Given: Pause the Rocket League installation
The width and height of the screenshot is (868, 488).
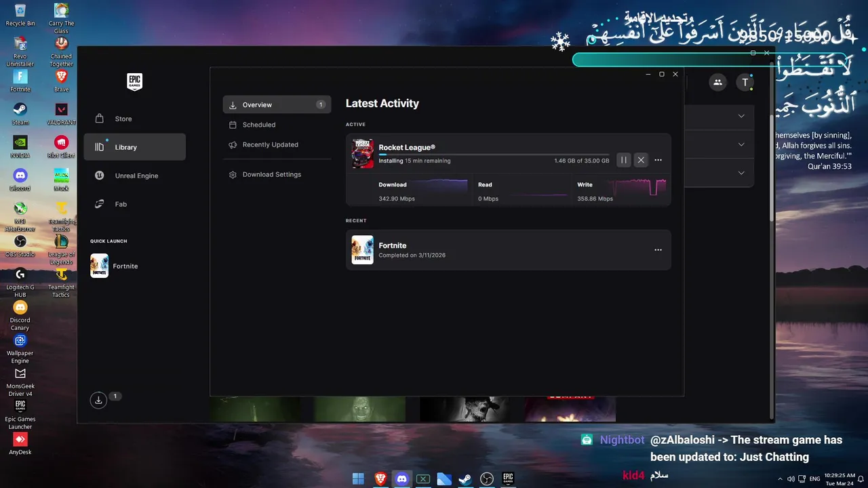Looking at the screenshot, I should click(623, 160).
